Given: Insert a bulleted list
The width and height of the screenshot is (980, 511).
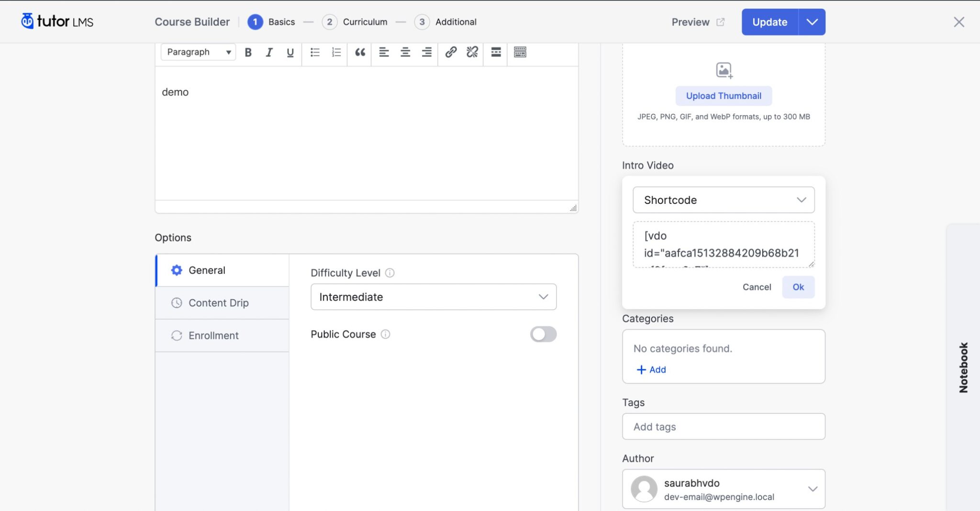Looking at the screenshot, I should (314, 53).
